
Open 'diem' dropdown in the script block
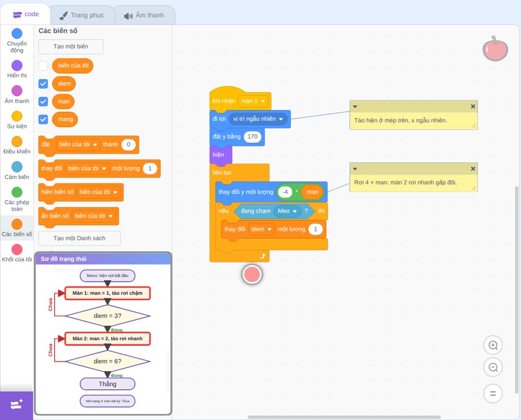coord(261,229)
